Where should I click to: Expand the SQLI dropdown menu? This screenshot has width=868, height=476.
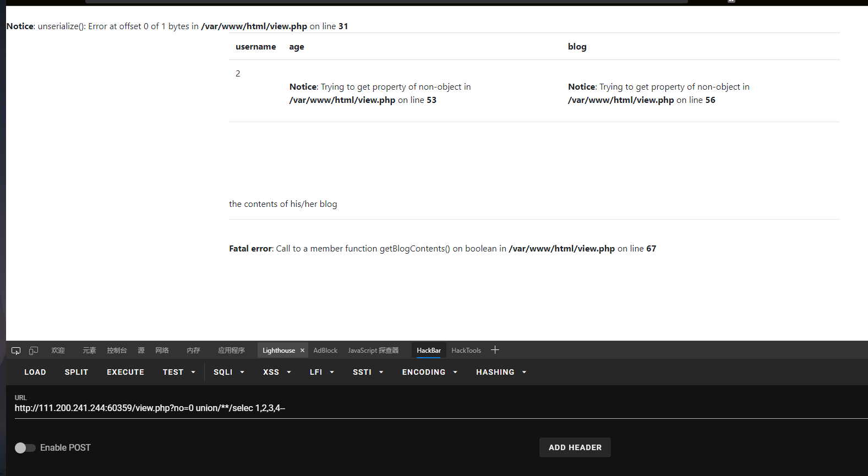pos(229,372)
